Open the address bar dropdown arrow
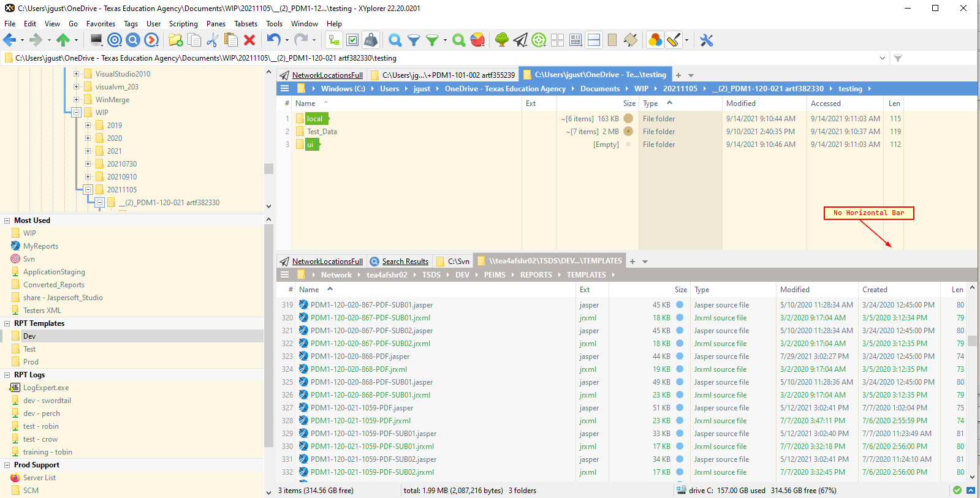This screenshot has height=498, width=980. (883, 58)
